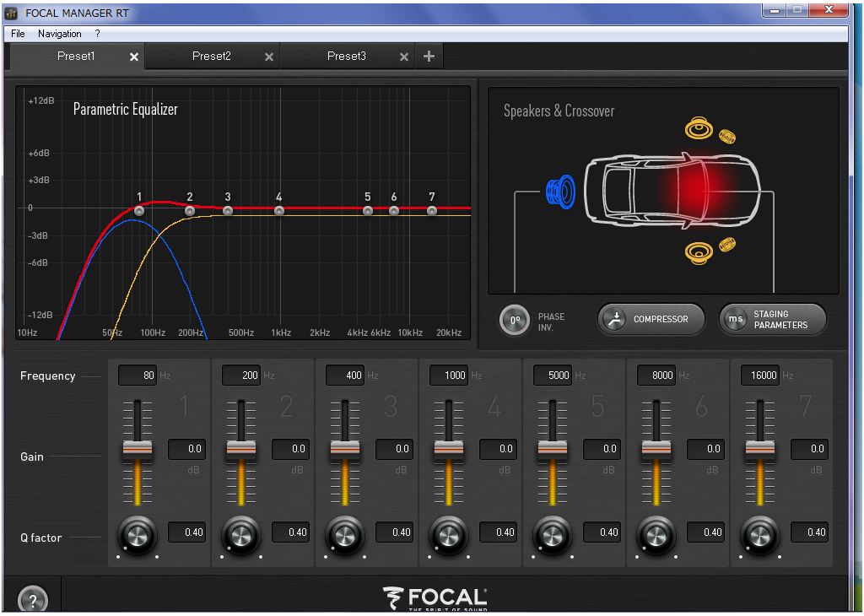Open the Compressor settings

(651, 319)
